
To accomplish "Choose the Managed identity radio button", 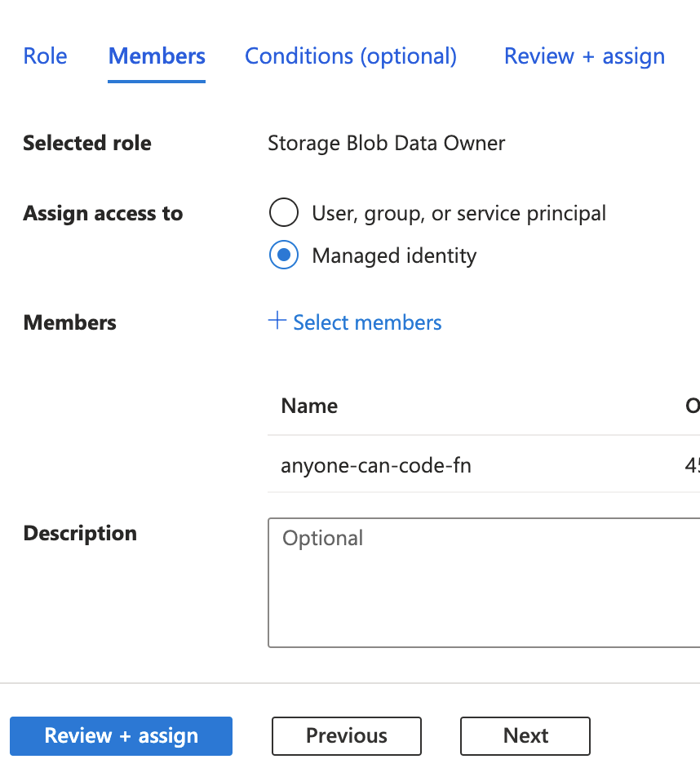I will (x=283, y=256).
